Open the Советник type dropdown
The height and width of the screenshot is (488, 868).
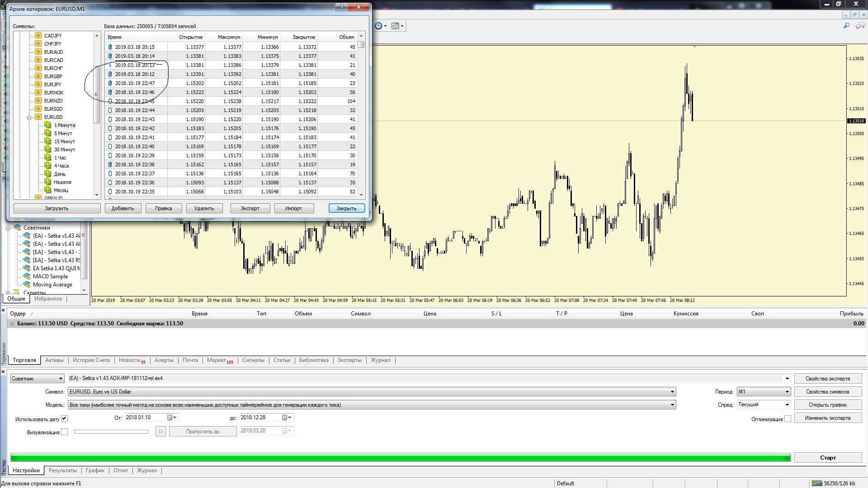[x=61, y=379]
